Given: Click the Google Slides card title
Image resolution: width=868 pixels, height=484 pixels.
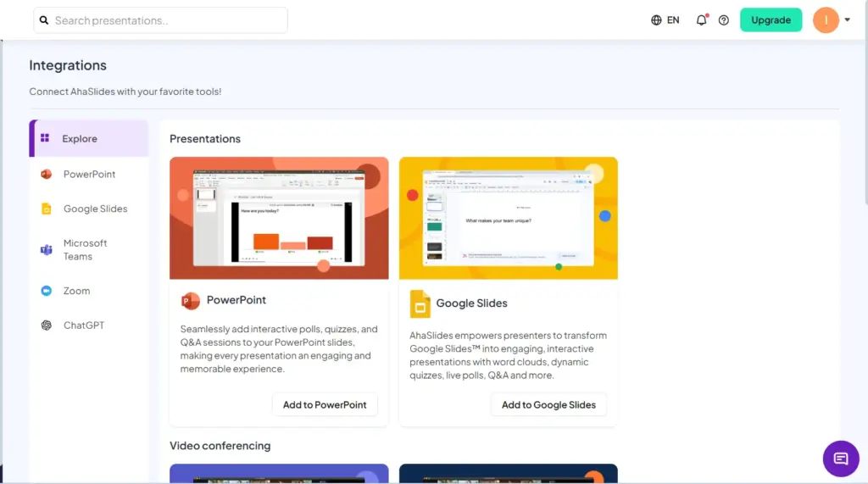Looking at the screenshot, I should click(471, 303).
